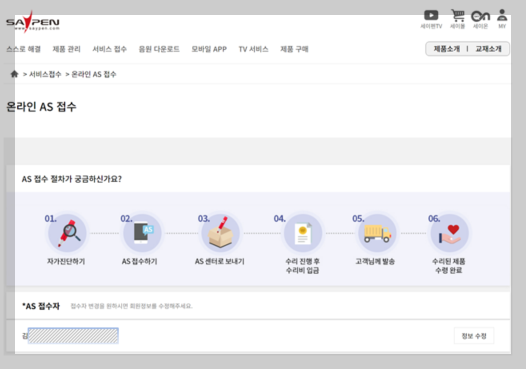Screen dimensions: 526x369
Task: Open the MY profile icon
Action: click(502, 15)
